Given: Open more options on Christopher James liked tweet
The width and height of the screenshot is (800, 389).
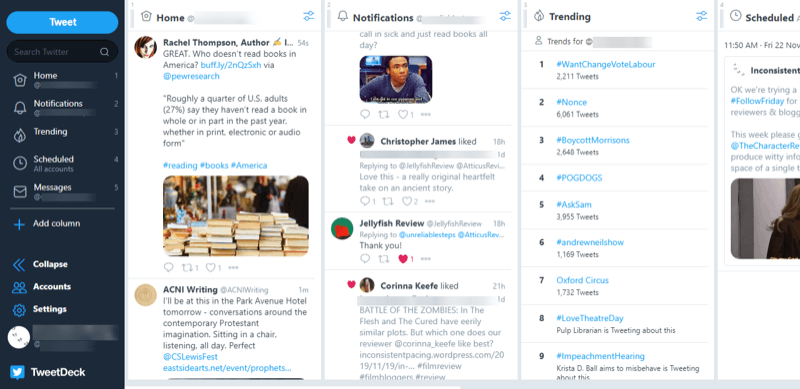Looking at the screenshot, I should 430,201.
